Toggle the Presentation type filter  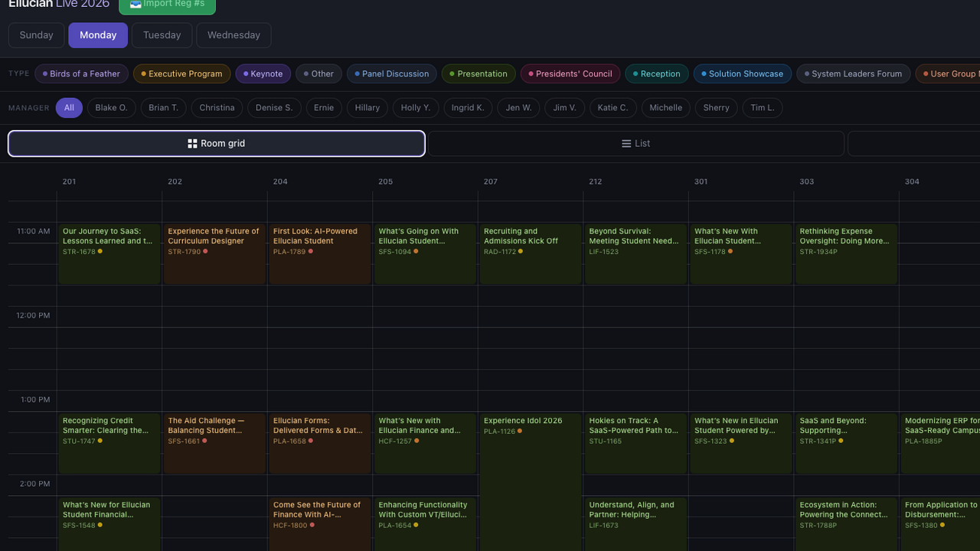pos(479,74)
